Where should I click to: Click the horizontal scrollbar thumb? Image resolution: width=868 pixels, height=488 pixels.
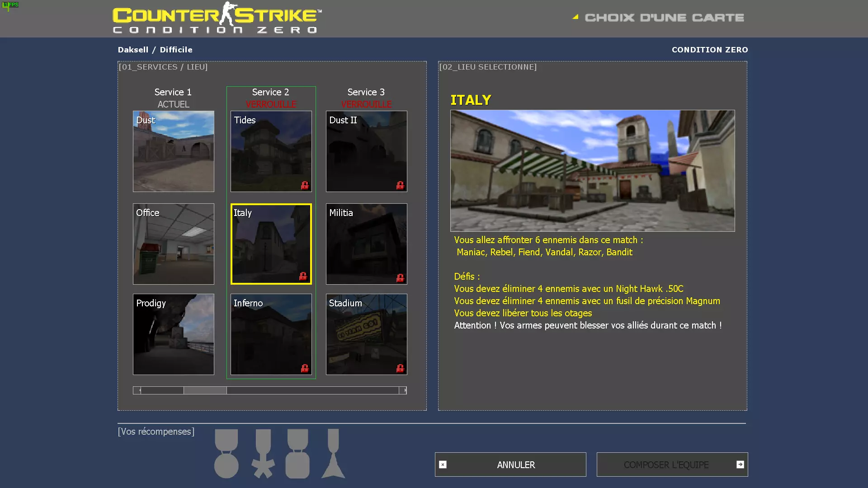pos(205,390)
